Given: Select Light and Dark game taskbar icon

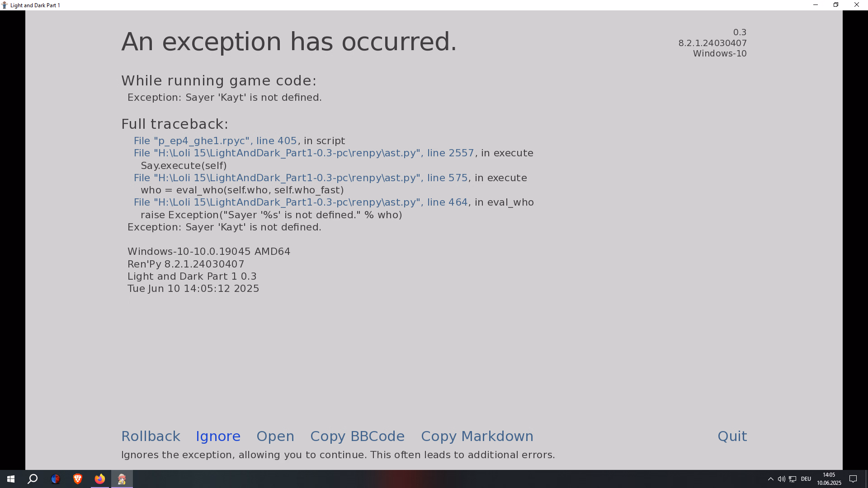Looking at the screenshot, I should (x=122, y=479).
